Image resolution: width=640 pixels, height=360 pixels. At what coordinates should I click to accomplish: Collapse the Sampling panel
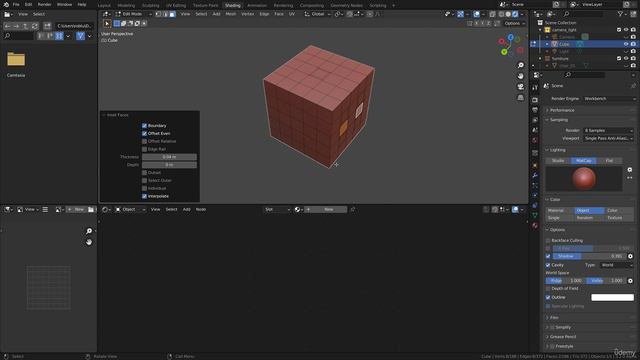click(x=558, y=120)
